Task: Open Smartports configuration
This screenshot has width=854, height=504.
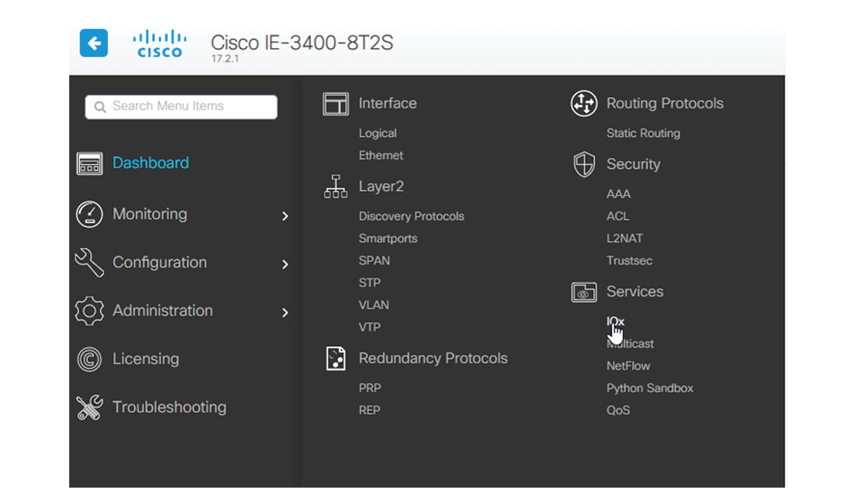Action: [x=388, y=238]
